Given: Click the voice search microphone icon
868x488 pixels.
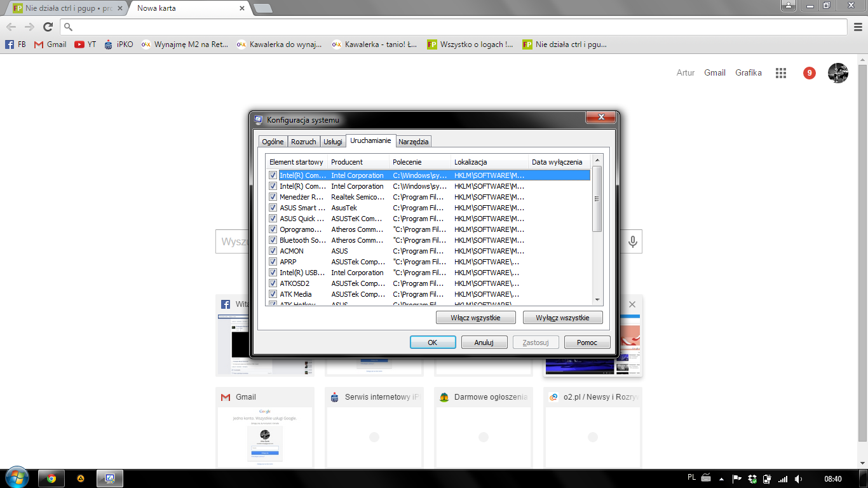Looking at the screenshot, I should coord(632,241).
